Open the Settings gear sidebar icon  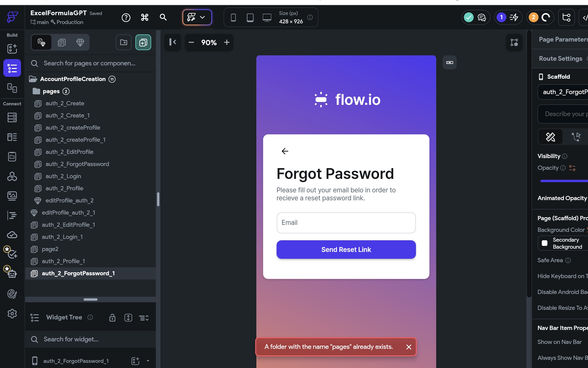[12, 314]
